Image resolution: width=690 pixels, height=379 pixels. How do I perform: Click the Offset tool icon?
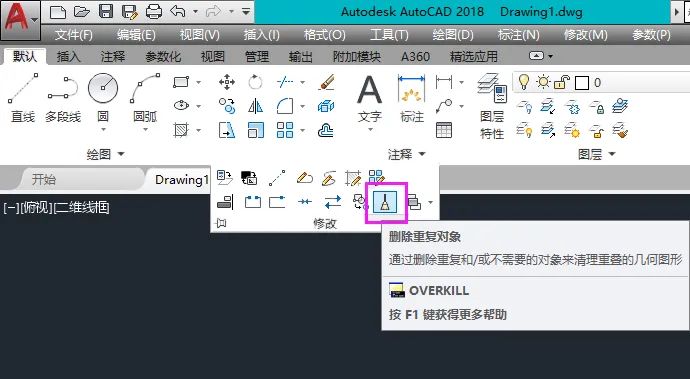point(326,130)
